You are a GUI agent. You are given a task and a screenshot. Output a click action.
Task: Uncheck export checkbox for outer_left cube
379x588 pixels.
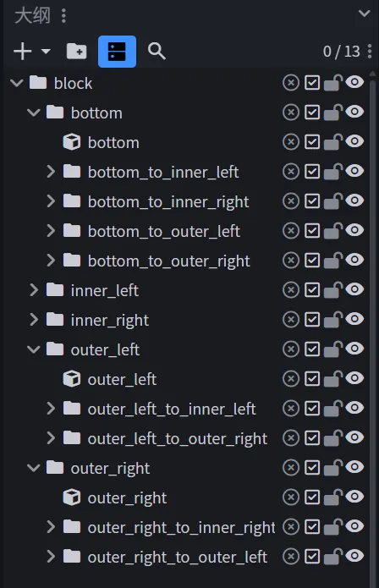point(312,379)
